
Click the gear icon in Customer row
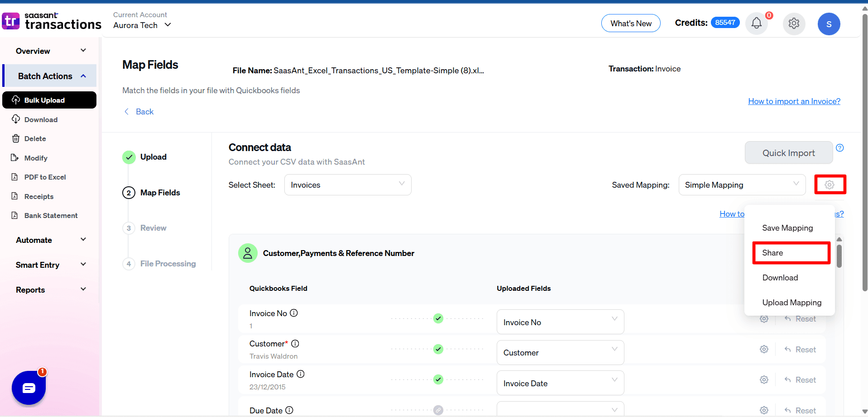(764, 349)
